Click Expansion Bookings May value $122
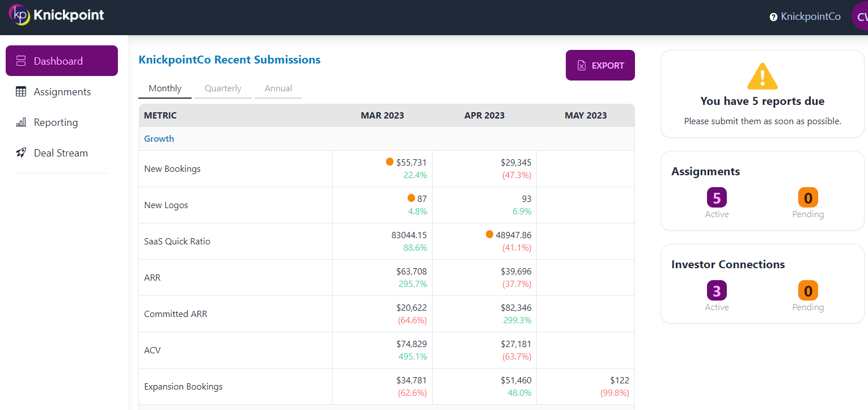The height and width of the screenshot is (410, 868). point(620,380)
